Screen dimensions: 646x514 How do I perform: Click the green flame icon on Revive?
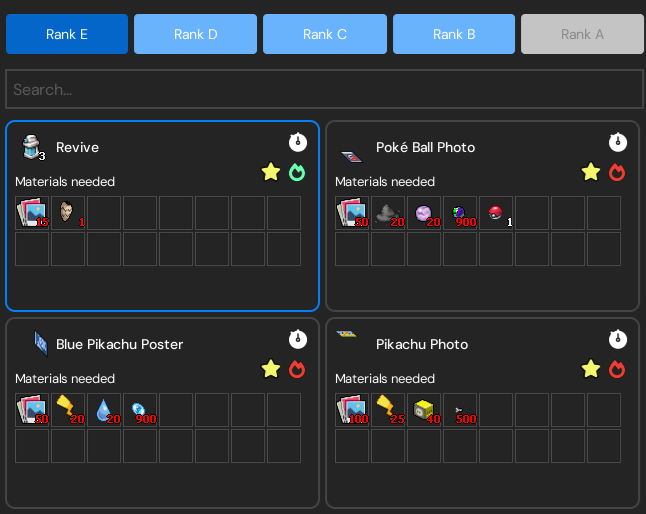296,172
